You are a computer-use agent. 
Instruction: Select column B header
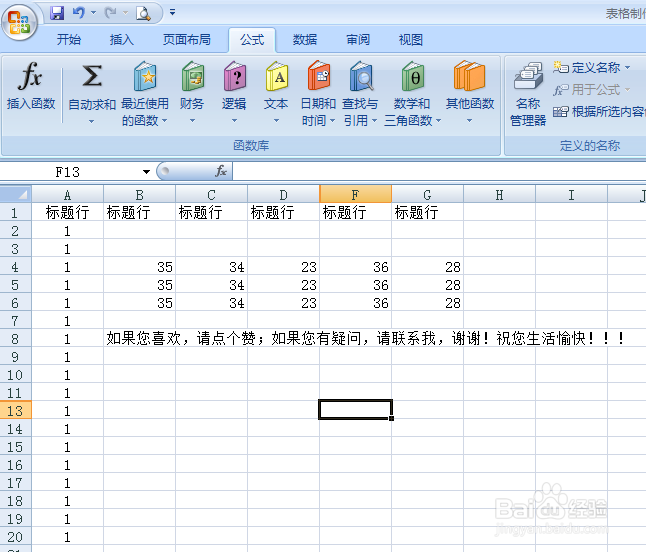click(x=139, y=194)
